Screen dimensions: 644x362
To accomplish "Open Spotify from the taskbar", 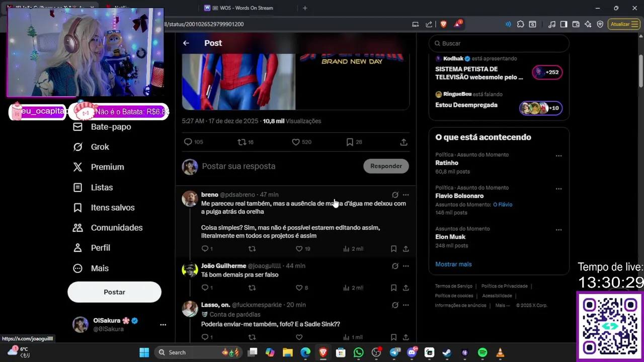I will click(x=482, y=352).
